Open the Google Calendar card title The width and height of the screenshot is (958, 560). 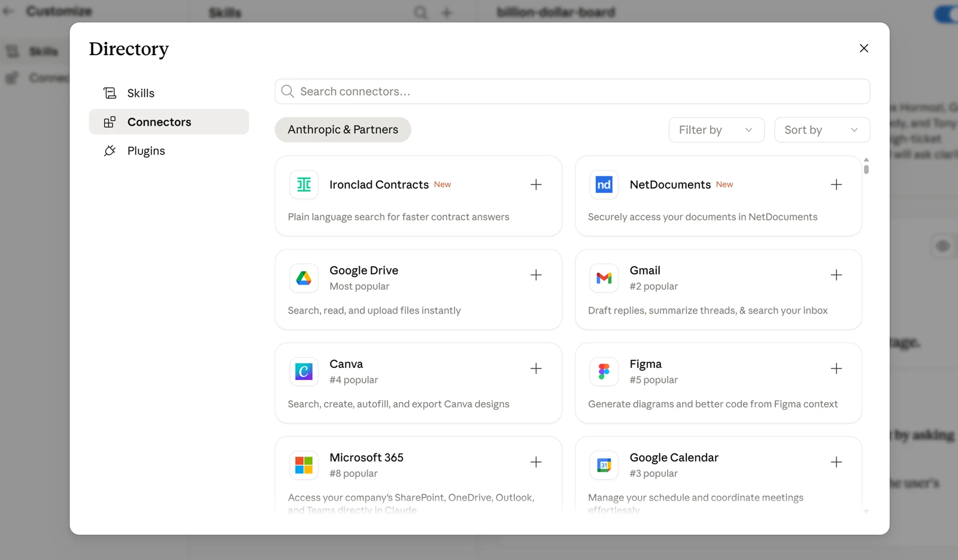point(674,458)
